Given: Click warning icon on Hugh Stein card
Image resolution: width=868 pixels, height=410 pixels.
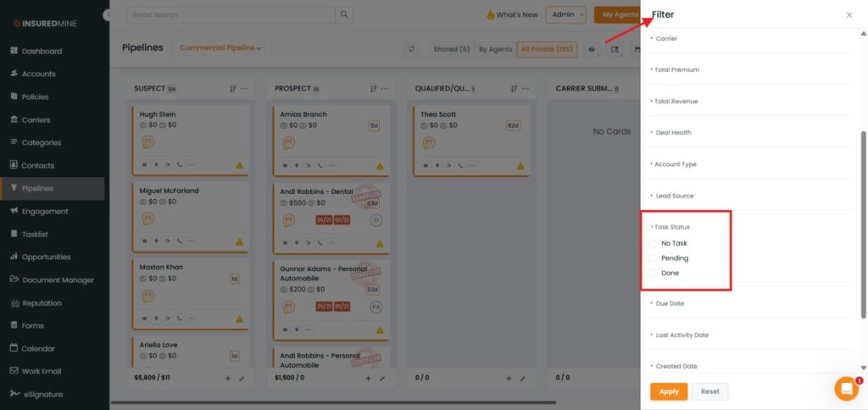Looking at the screenshot, I should [x=239, y=165].
